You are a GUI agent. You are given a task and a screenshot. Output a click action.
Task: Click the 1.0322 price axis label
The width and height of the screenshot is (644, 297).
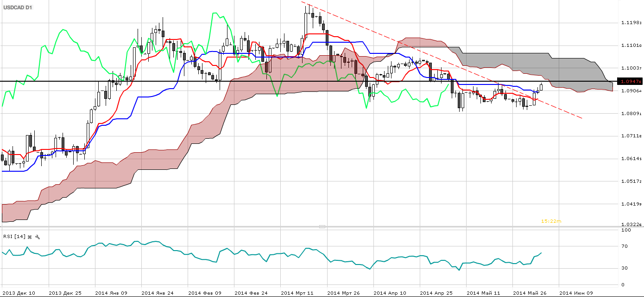click(x=631, y=225)
